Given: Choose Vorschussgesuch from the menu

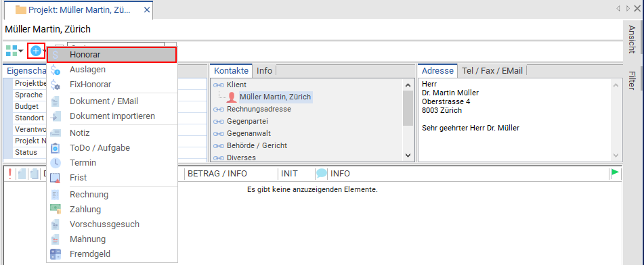Looking at the screenshot, I should coord(112,224).
